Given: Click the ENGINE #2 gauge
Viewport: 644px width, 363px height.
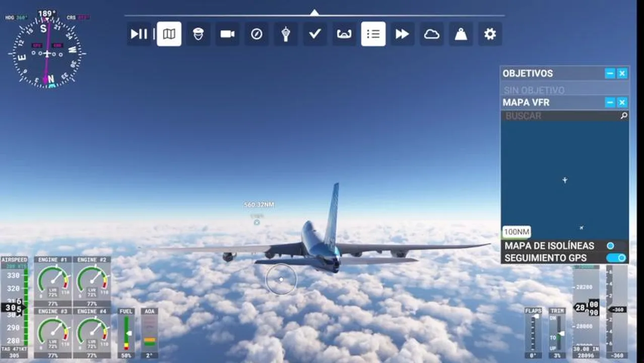Looking at the screenshot, I should pyautogui.click(x=92, y=281).
